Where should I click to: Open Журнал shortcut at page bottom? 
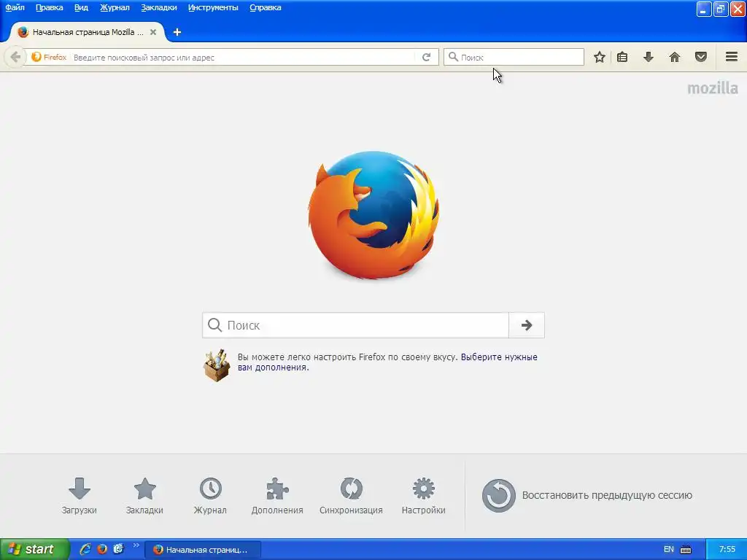[210, 496]
